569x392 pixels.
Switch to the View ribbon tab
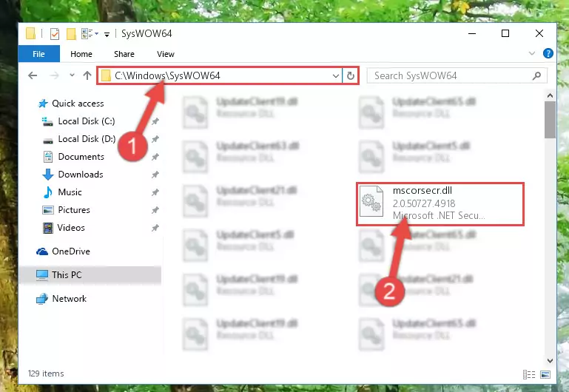click(x=166, y=54)
